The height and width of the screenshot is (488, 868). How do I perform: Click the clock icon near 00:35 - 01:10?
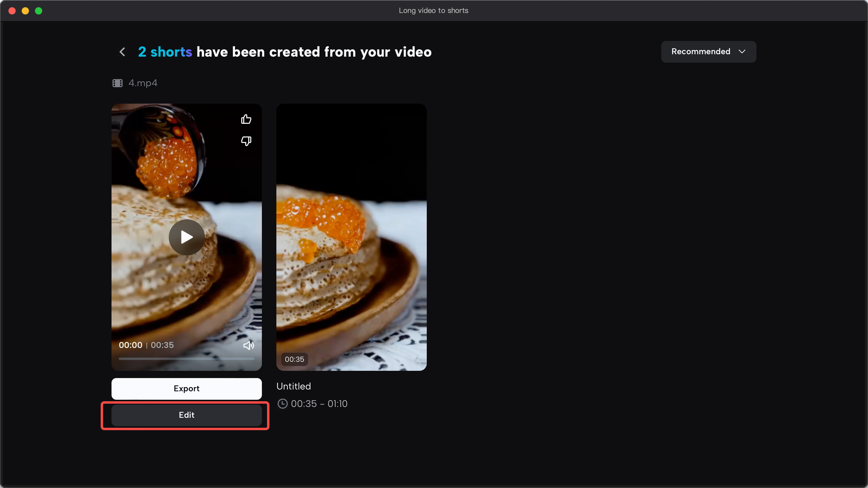pyautogui.click(x=282, y=403)
